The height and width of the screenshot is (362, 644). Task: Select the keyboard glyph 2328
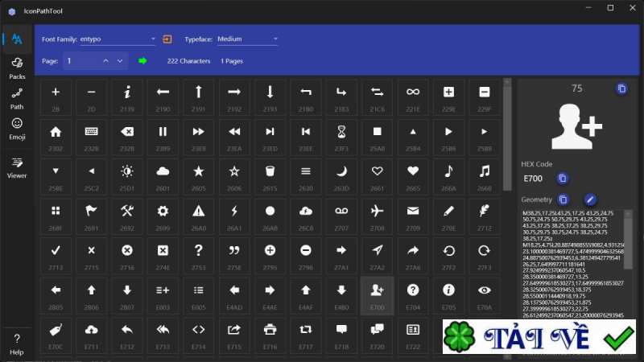tap(91, 137)
